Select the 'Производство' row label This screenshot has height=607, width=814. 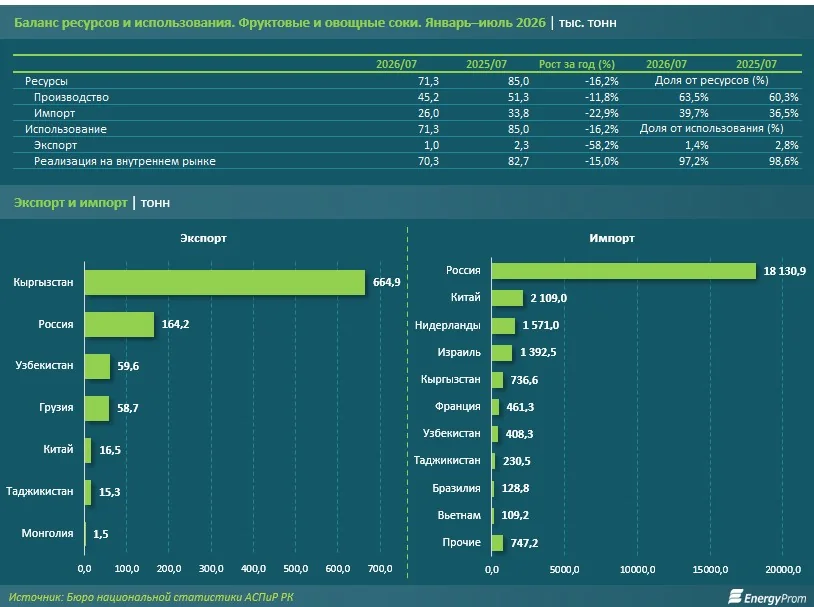tap(72, 97)
